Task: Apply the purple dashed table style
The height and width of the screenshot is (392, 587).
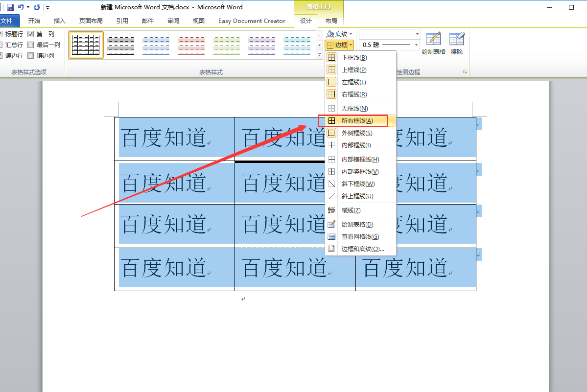Action: [261, 45]
